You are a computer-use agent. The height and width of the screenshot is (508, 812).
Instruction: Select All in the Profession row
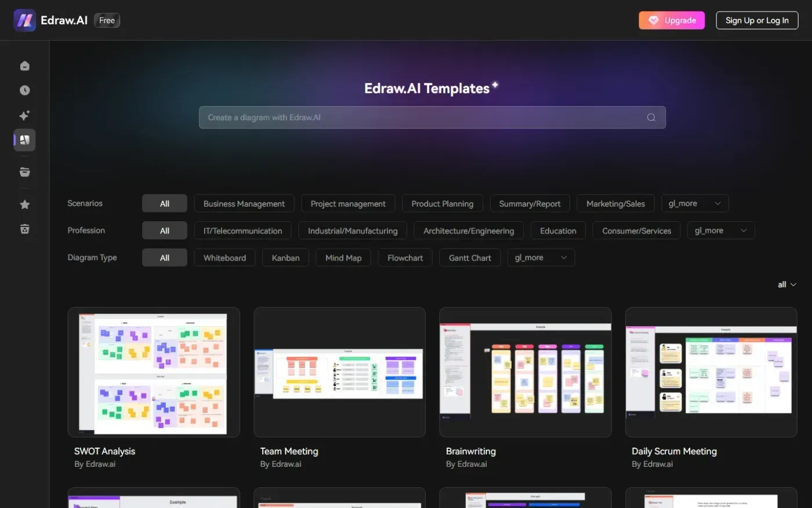point(165,230)
